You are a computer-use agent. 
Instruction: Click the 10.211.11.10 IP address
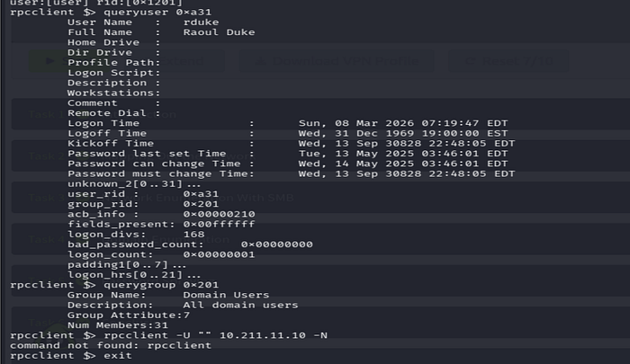(x=263, y=335)
